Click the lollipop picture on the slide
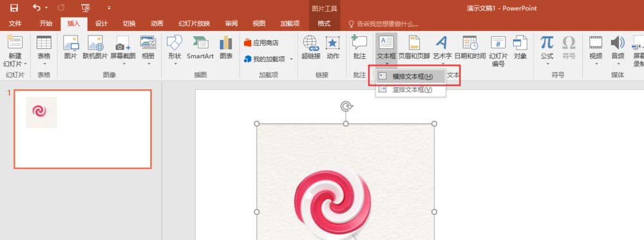This screenshot has width=644, height=240. click(x=345, y=181)
